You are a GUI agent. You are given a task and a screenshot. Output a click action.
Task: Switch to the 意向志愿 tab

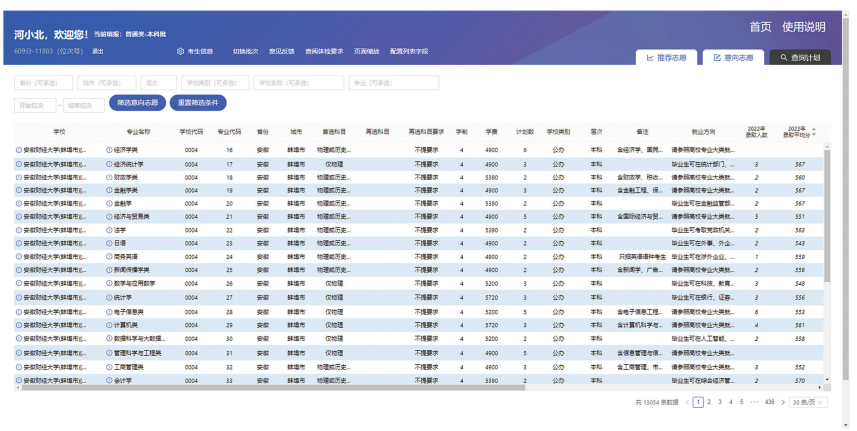733,57
